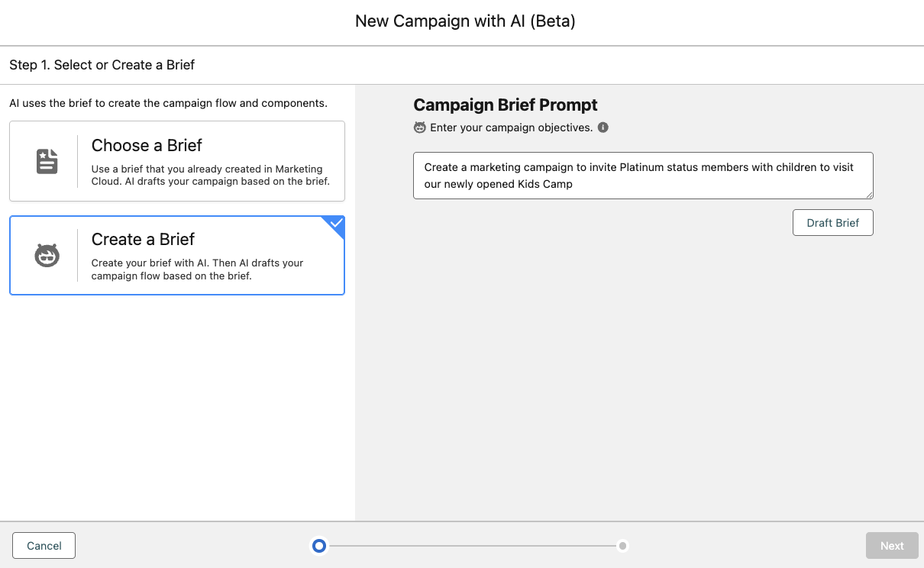Grab the text area resize handle
This screenshot has width=924, height=568.
(869, 195)
